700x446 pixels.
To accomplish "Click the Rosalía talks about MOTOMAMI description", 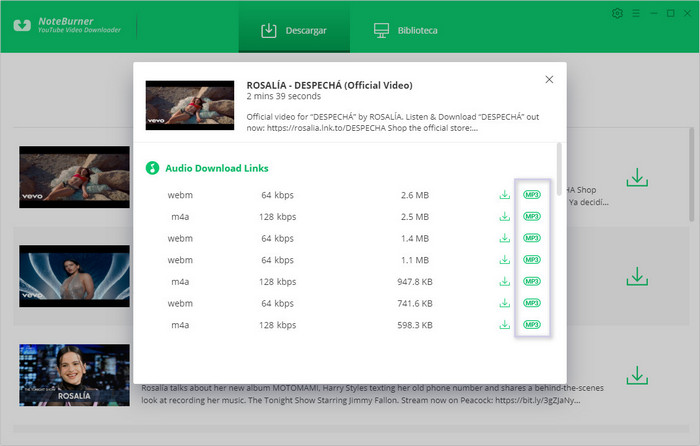I will [372, 394].
